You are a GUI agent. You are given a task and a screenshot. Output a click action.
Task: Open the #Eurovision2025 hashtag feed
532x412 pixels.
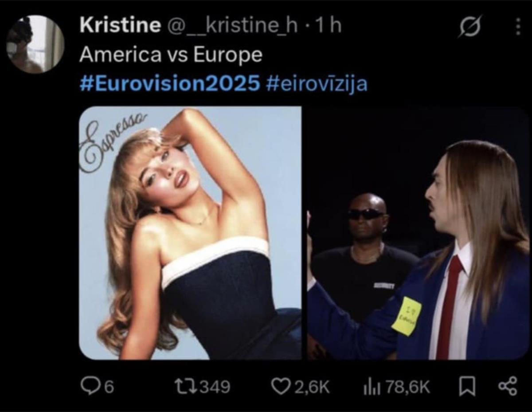point(168,83)
